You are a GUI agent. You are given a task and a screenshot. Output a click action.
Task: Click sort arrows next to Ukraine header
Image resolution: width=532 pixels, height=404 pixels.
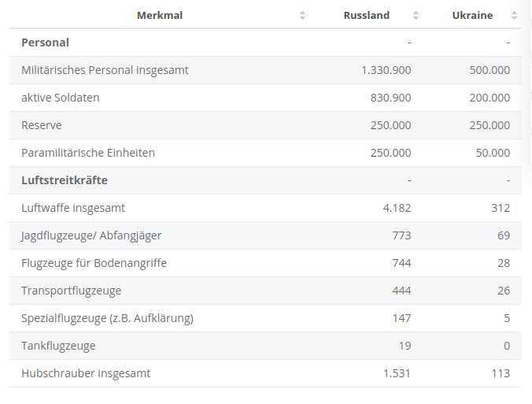514,16
